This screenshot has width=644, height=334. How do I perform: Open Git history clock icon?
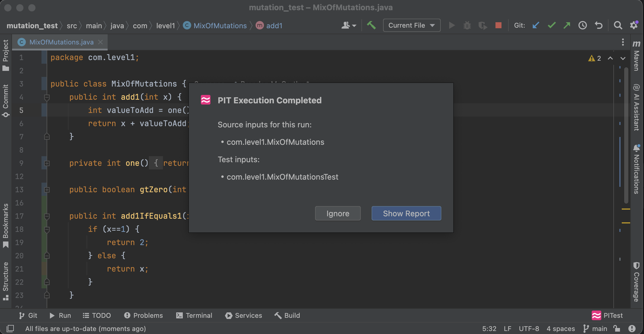point(582,26)
